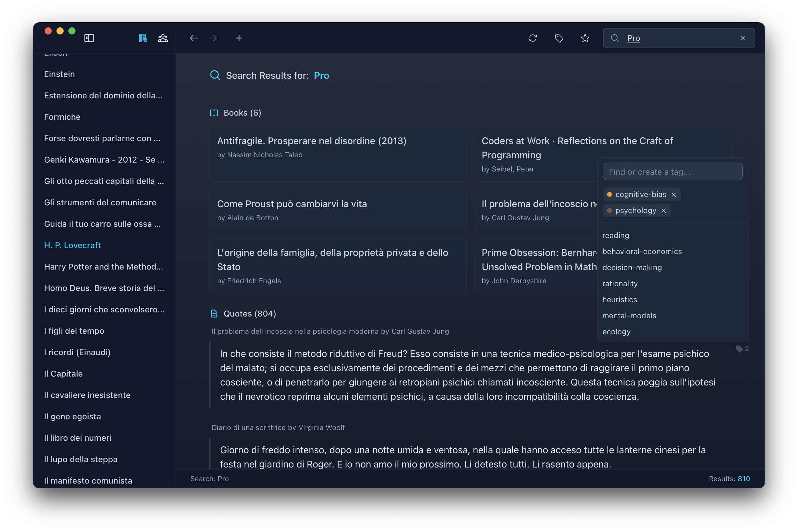
Task: Select Homo Deus. Breve storia del ... item
Action: pyautogui.click(x=104, y=288)
